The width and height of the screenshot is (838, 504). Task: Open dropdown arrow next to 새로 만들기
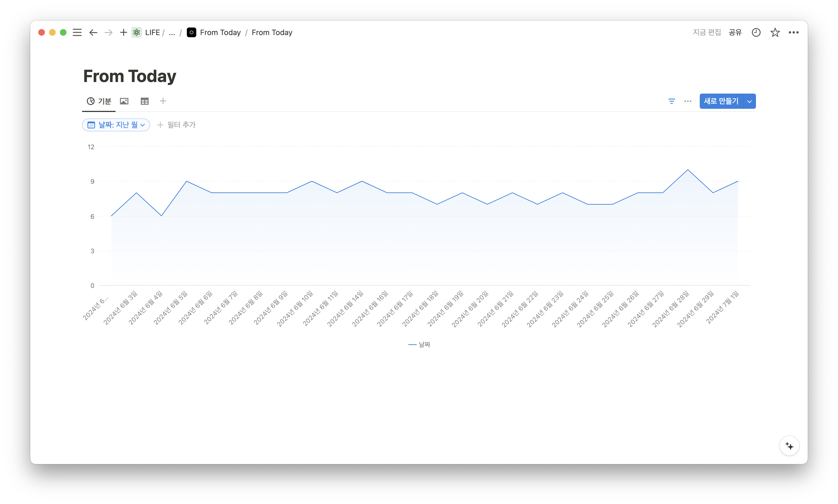tap(749, 101)
